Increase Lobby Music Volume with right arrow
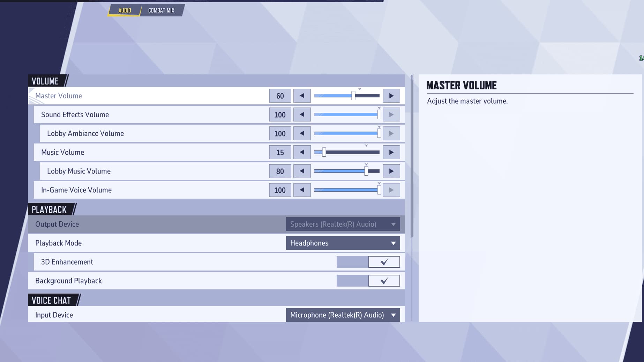 (391, 171)
